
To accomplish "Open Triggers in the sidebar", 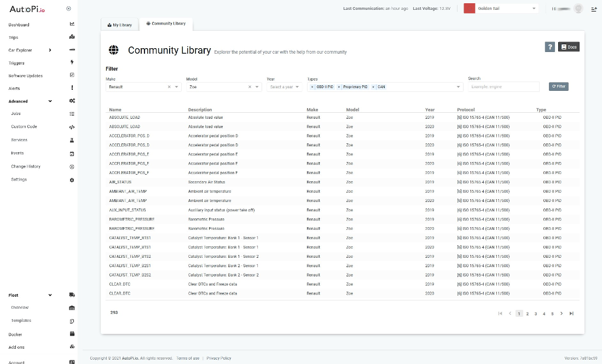I will (x=16, y=63).
